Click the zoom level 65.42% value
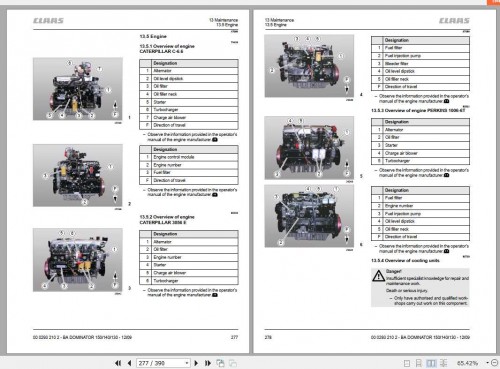Screen dimensions: 500x369 click(x=467, y=363)
